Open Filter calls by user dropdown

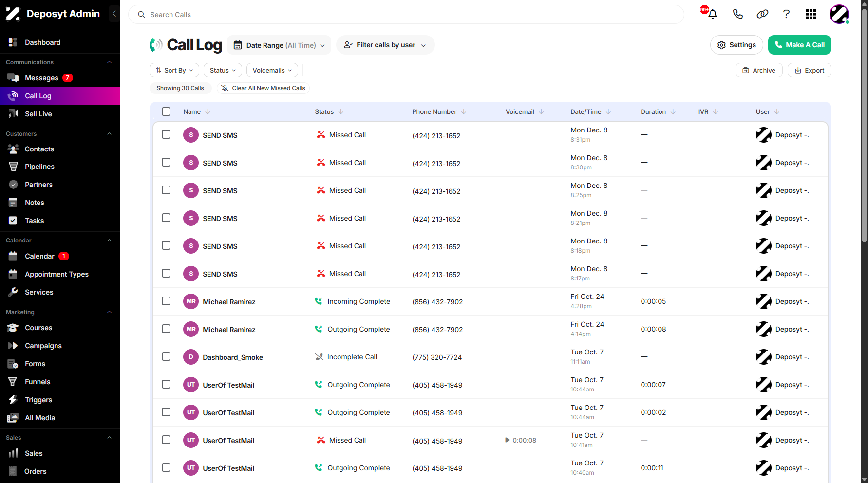click(x=385, y=45)
